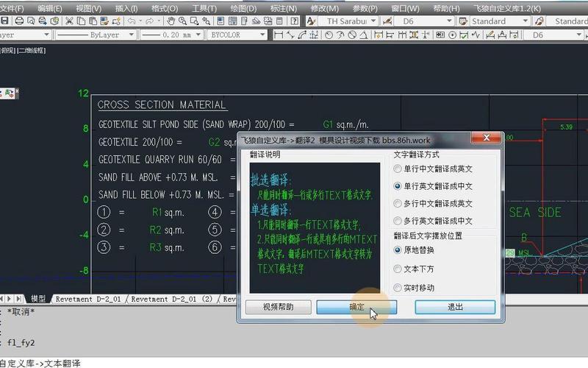Open the layer dropdown arrow
This screenshot has width=588, height=368.
[46, 35]
